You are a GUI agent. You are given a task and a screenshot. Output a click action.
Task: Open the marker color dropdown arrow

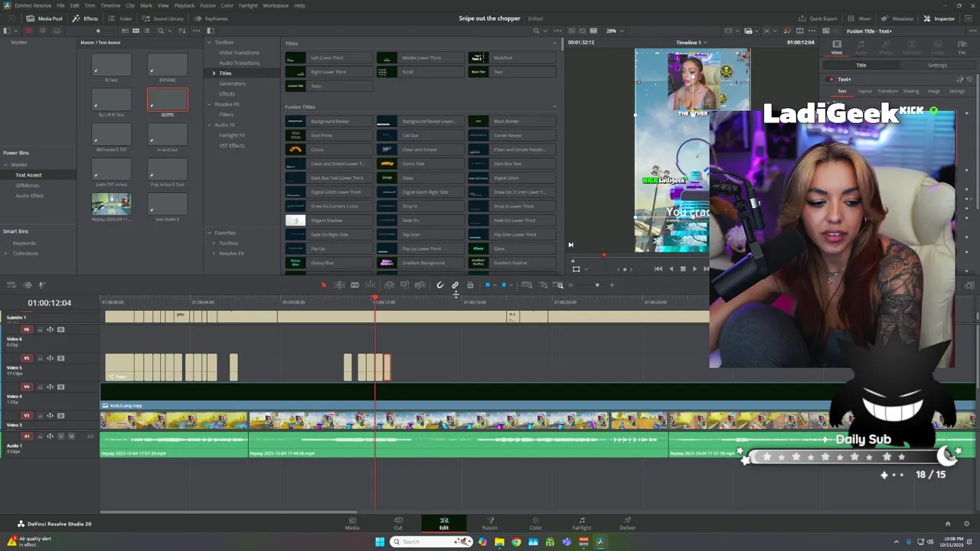(x=510, y=285)
